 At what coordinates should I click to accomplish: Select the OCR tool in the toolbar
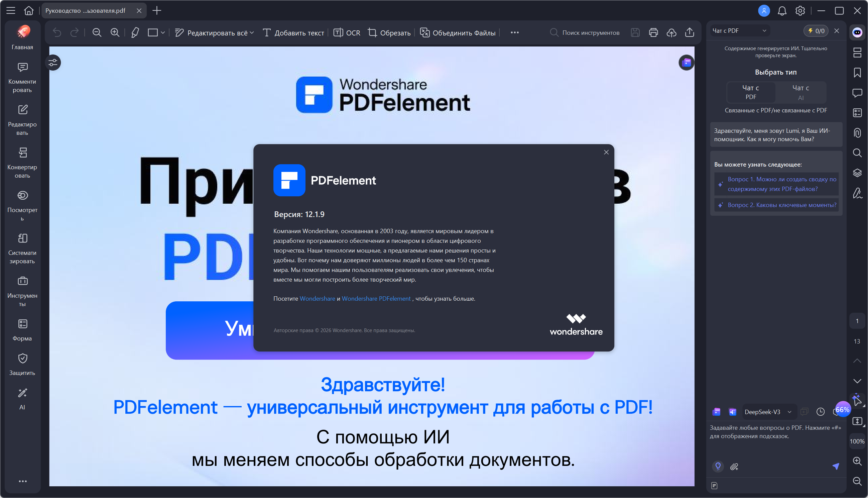click(x=346, y=32)
